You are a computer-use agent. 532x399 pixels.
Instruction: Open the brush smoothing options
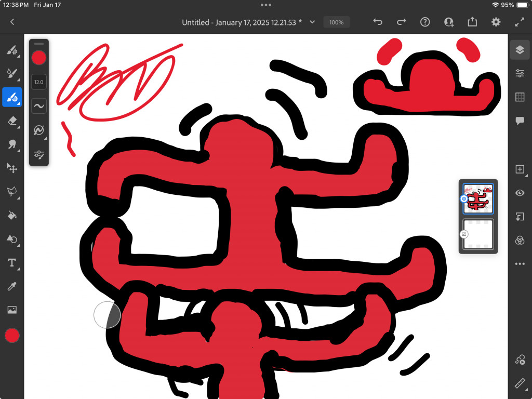click(x=39, y=106)
